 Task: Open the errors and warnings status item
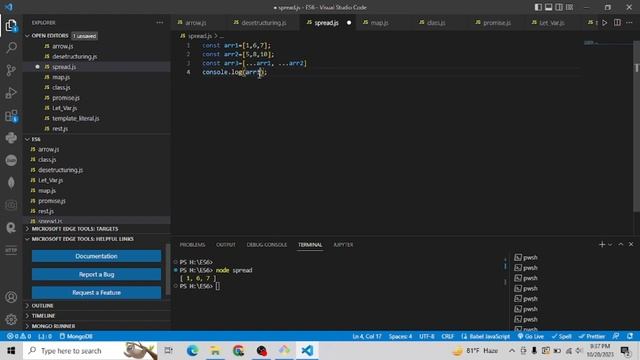coord(19,336)
